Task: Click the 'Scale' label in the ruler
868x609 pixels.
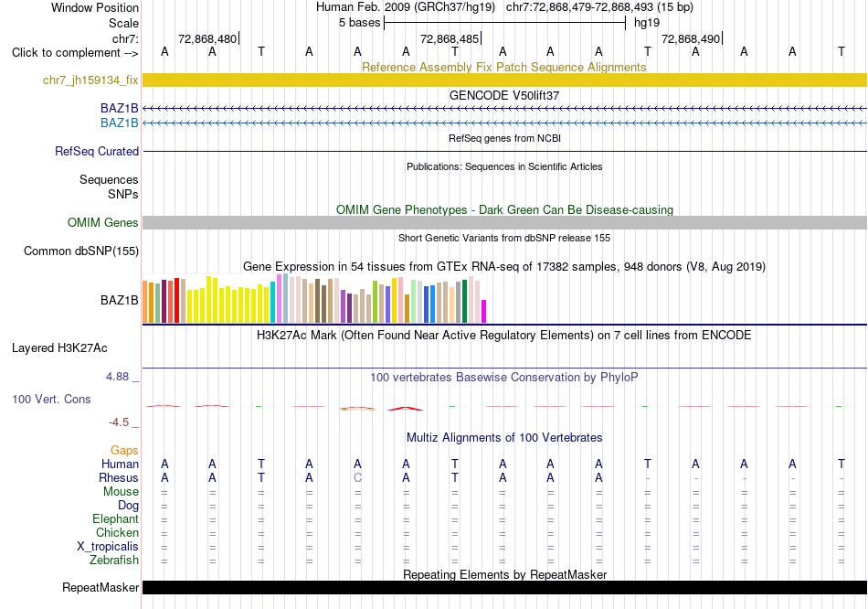Action: coord(123,23)
